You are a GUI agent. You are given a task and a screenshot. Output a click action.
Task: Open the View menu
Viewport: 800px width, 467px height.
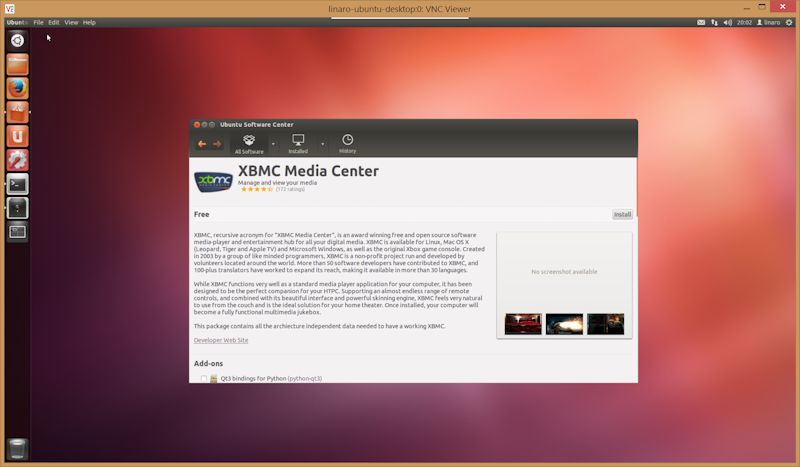71,22
